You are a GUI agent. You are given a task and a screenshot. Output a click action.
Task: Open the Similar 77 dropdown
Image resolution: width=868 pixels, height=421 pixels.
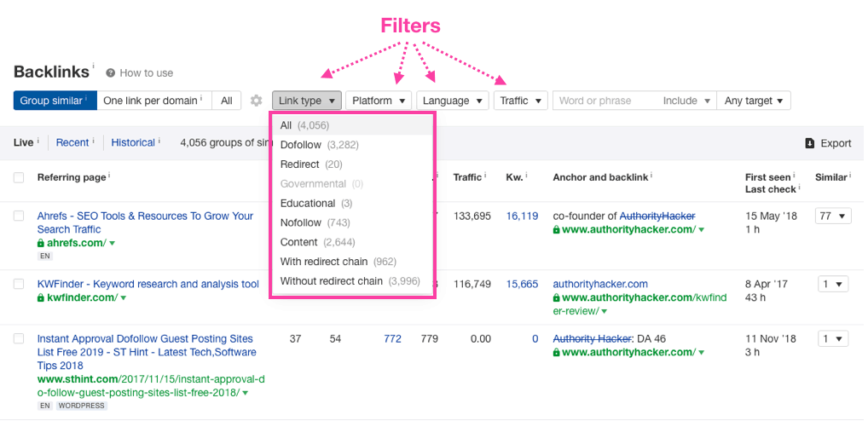coord(833,216)
